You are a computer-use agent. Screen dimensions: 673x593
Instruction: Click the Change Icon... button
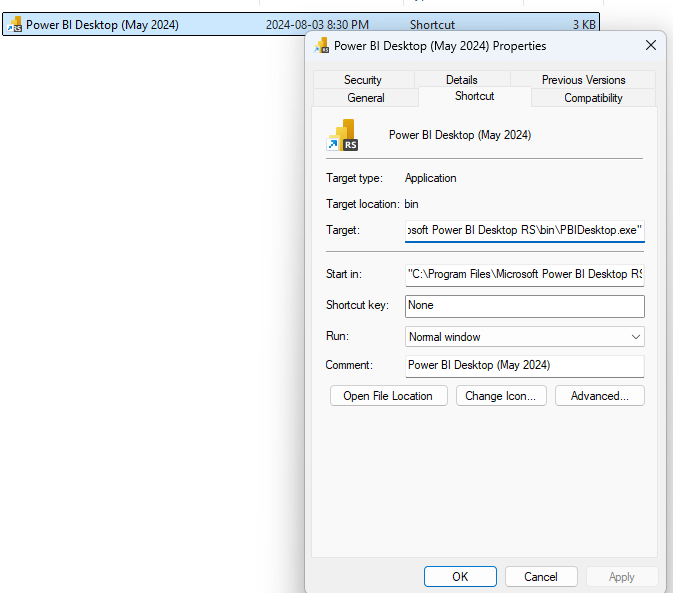[x=501, y=396]
